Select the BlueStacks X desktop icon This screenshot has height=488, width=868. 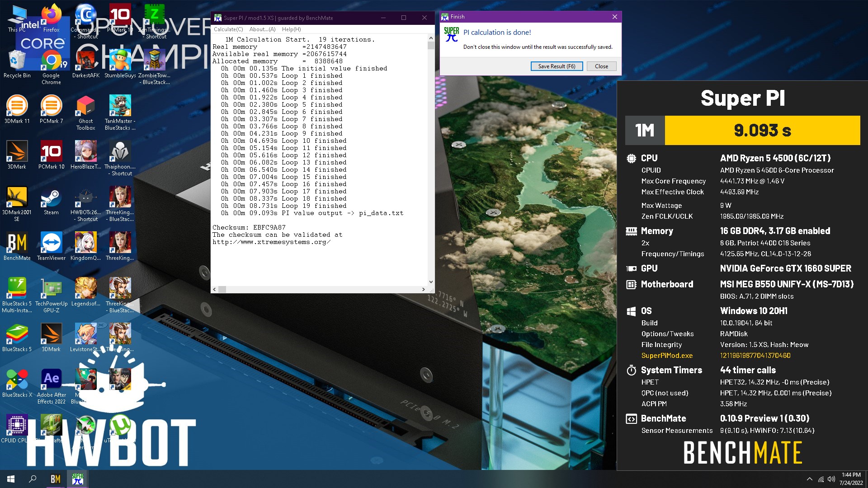pos(17,384)
